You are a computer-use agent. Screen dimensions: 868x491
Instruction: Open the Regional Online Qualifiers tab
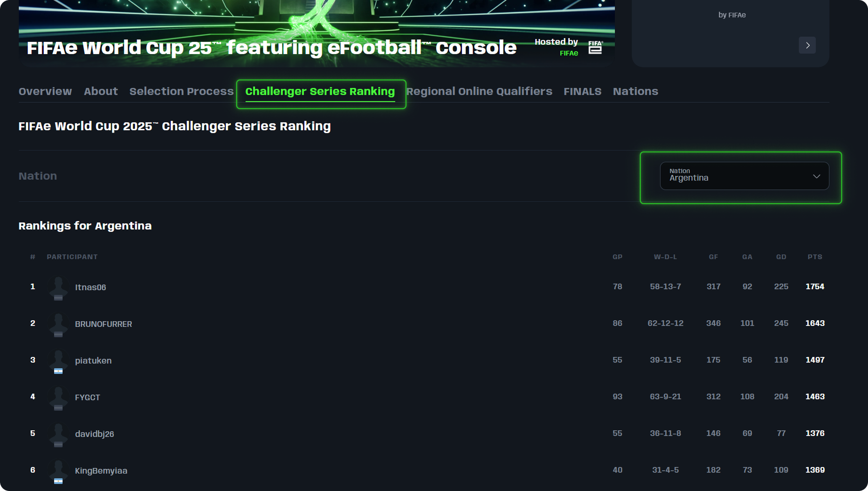pyautogui.click(x=479, y=91)
